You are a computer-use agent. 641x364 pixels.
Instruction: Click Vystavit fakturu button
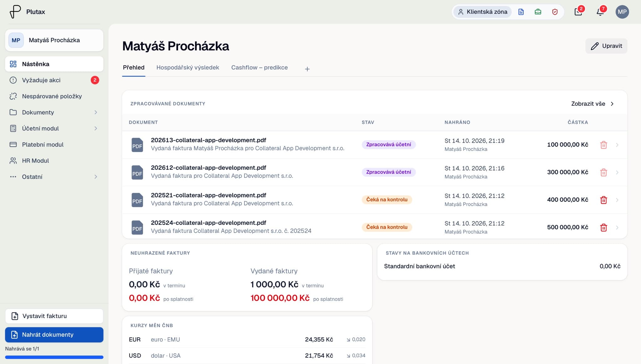point(54,316)
